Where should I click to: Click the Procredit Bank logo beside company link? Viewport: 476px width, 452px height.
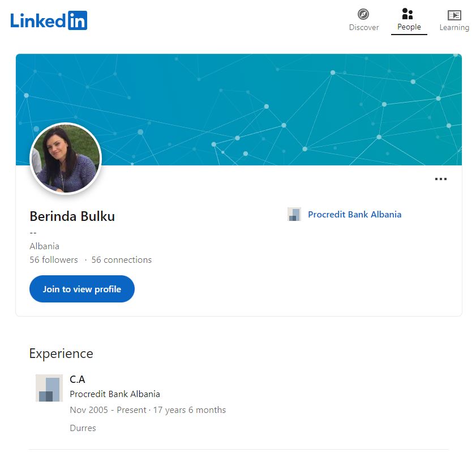[294, 214]
